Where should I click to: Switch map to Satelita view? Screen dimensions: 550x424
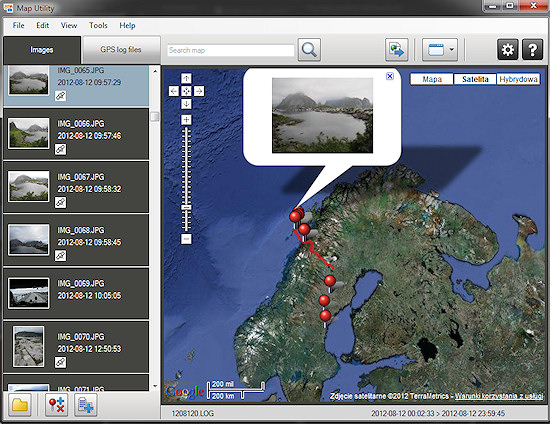pyautogui.click(x=475, y=79)
